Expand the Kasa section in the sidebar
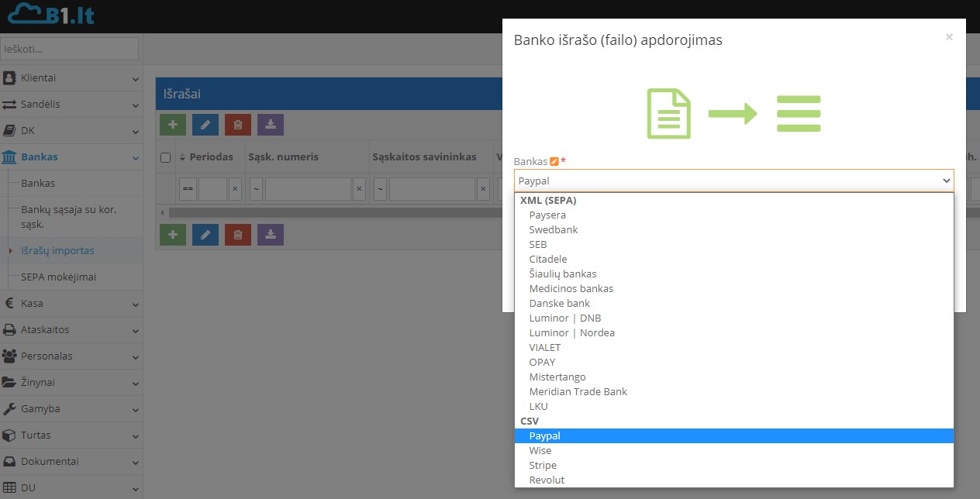This screenshot has height=499, width=980. click(70, 303)
